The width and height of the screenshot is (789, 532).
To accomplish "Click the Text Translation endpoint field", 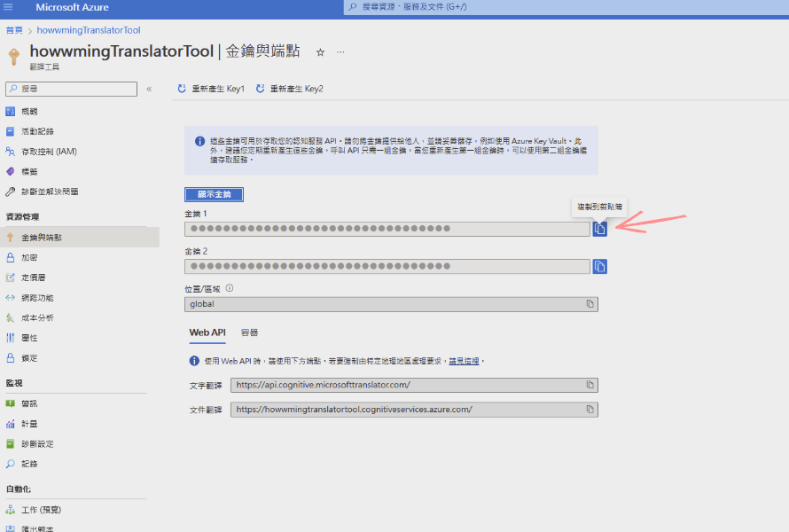I will [x=414, y=385].
